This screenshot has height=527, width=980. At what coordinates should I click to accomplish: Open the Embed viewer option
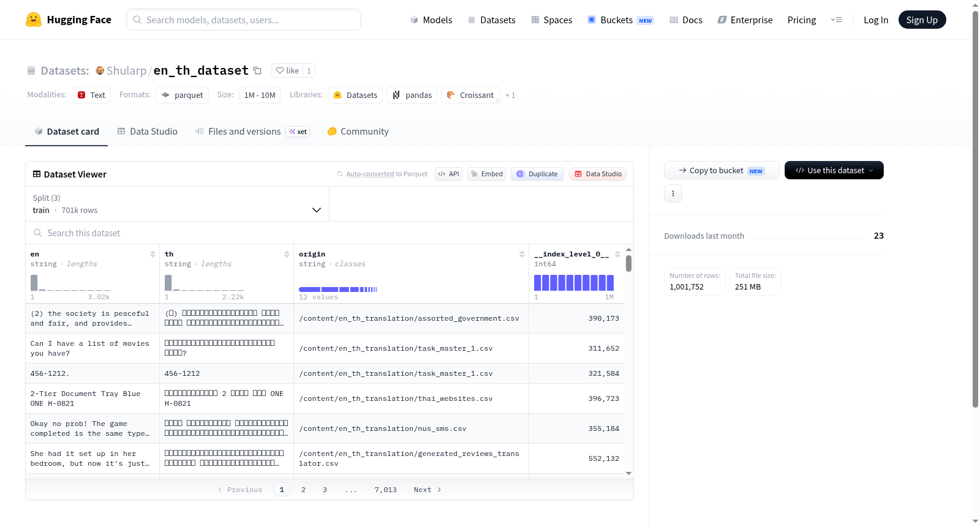coord(487,174)
